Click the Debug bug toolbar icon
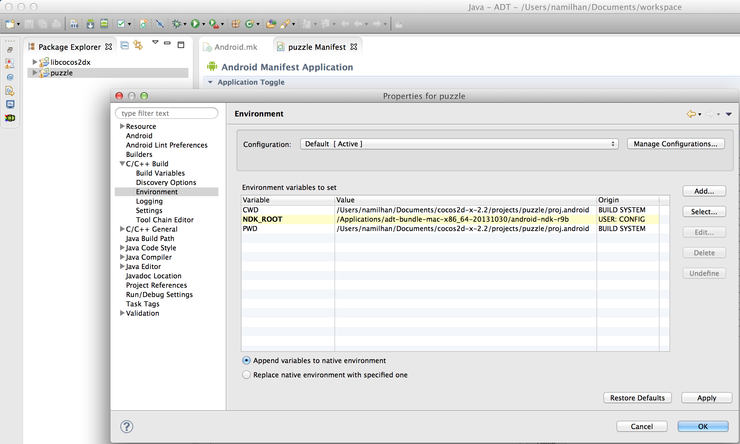Viewport: 740px width, 444px height. click(177, 24)
